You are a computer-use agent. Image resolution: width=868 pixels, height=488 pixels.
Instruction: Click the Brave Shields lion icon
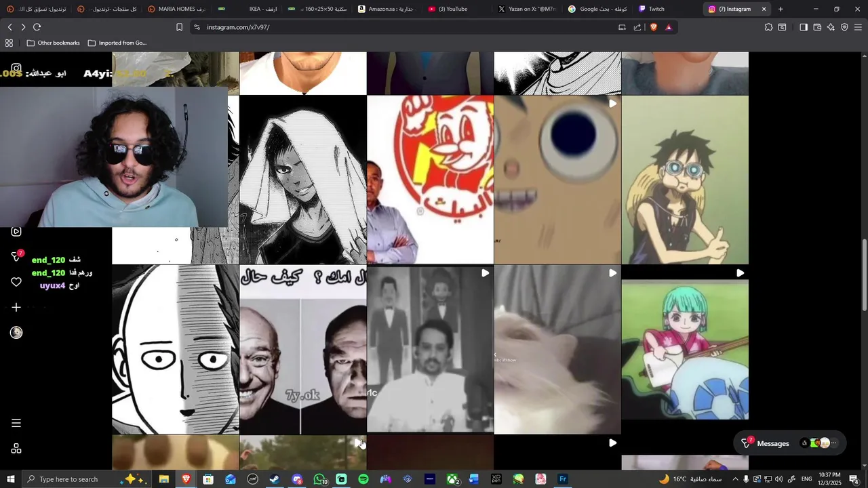click(x=654, y=27)
